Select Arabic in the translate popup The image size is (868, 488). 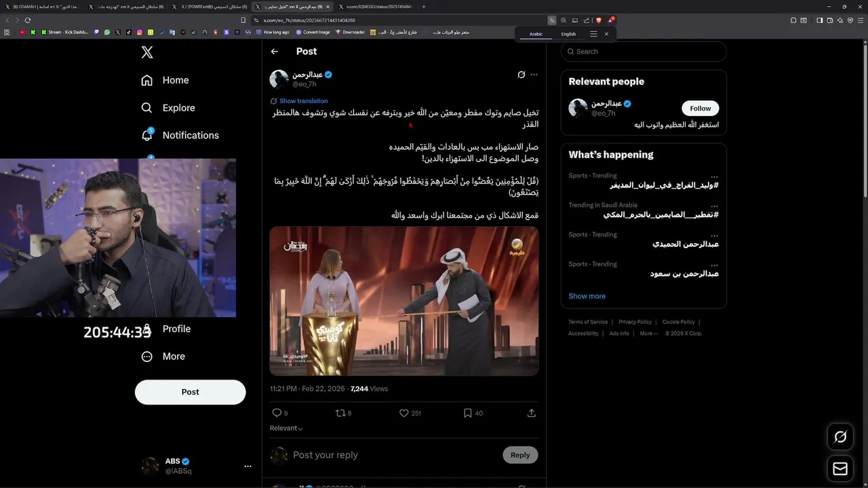click(x=536, y=34)
